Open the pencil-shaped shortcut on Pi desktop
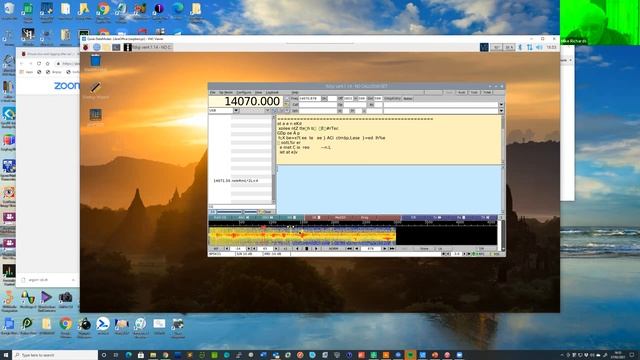Screen dimensions: 640x360 pos(96,88)
